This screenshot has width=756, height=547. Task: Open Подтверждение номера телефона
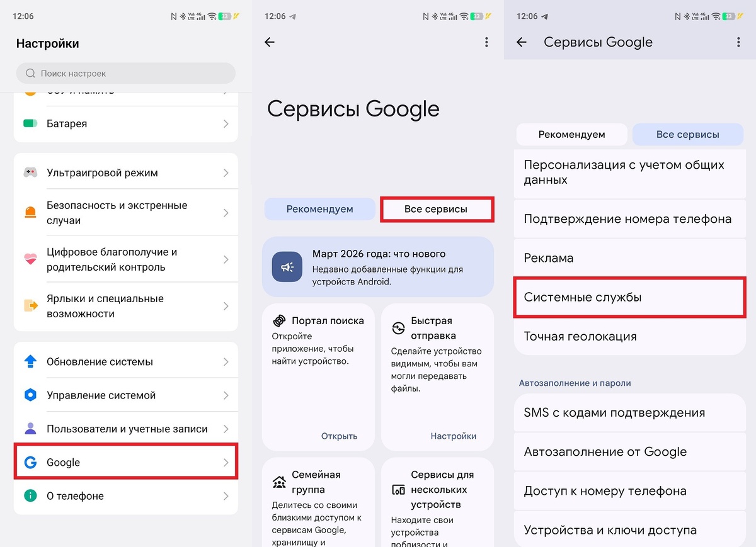[x=630, y=219]
